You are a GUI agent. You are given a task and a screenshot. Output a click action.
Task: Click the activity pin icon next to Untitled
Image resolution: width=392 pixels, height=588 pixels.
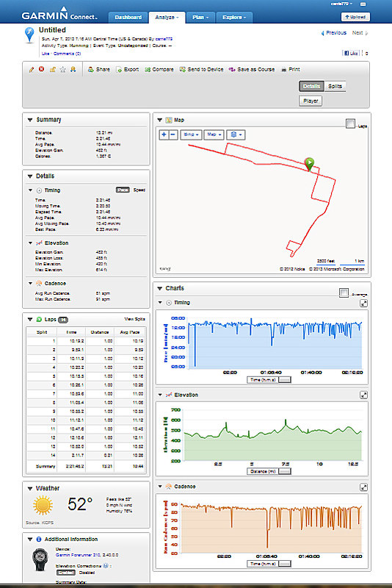[x=29, y=35]
